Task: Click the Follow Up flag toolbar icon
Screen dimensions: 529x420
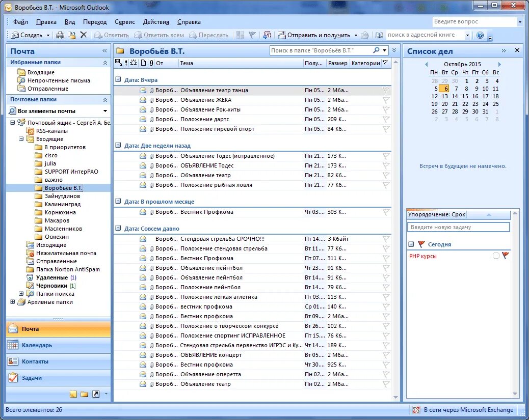Action: pyautogui.click(x=252, y=35)
